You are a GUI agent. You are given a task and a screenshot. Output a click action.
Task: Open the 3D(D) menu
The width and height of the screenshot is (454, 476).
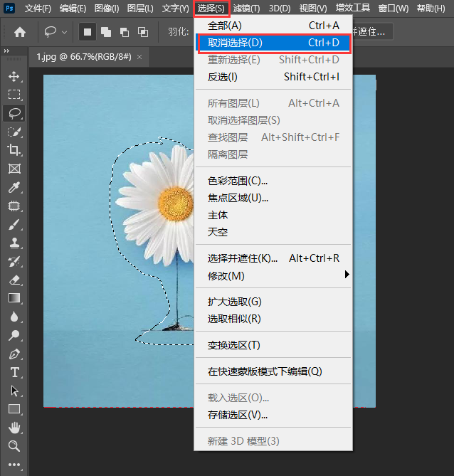(280, 9)
